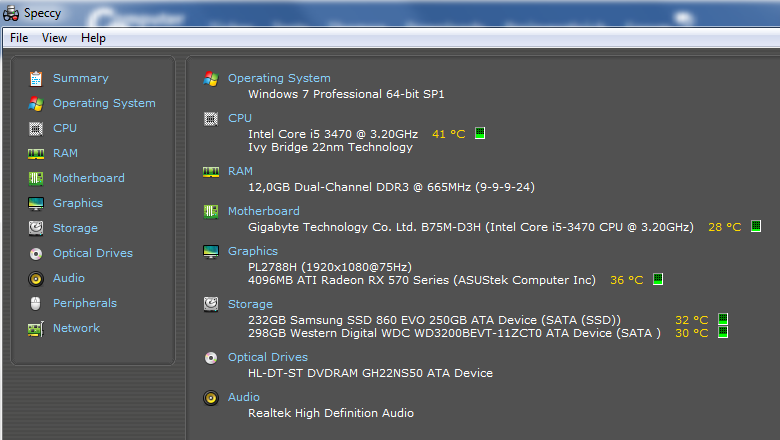Screen dimensions: 780x440
Task: Click the Motherboard icon in sidebar
Action: (x=36, y=178)
